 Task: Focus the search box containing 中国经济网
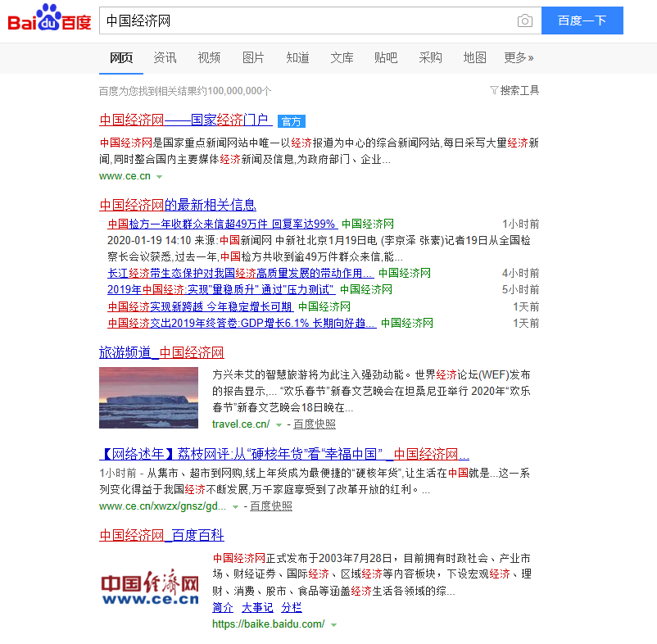[320, 20]
